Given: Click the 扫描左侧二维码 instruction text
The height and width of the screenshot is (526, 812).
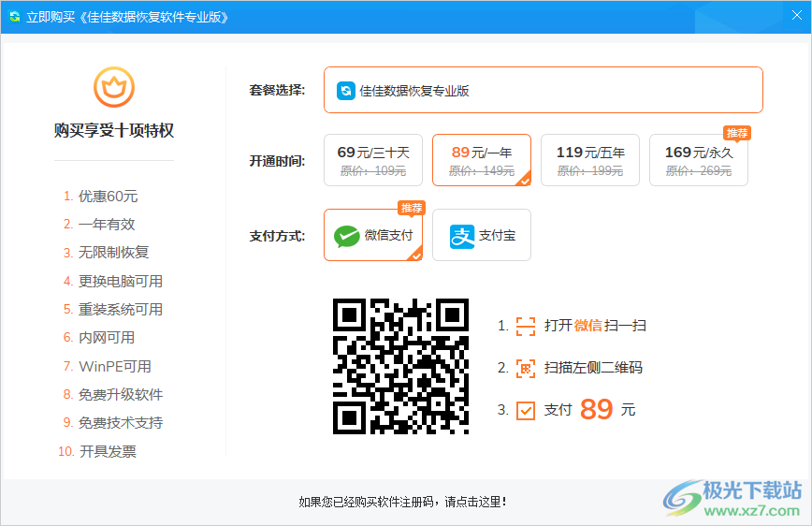Looking at the screenshot, I should point(593,368).
